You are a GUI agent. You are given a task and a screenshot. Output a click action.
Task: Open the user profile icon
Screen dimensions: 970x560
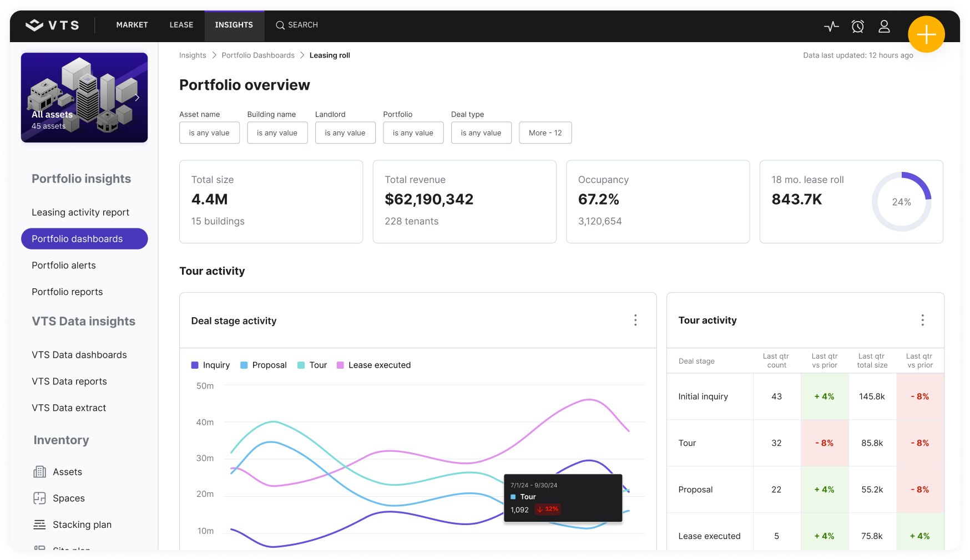pos(884,26)
